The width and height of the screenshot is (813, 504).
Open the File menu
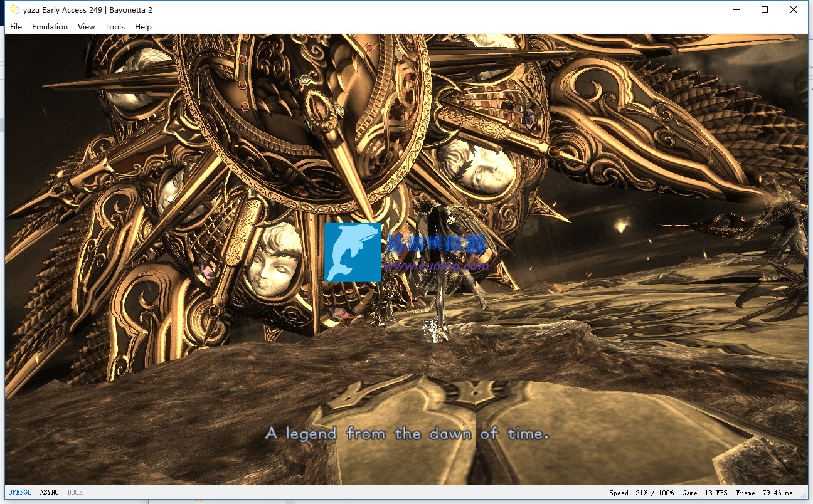[x=16, y=27]
